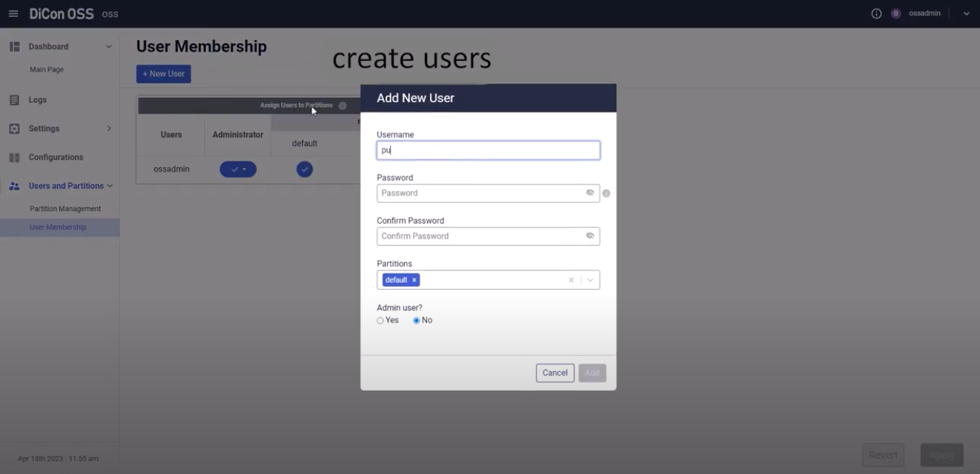Click the info icon in top bar
980x474 pixels.
[x=876, y=14]
